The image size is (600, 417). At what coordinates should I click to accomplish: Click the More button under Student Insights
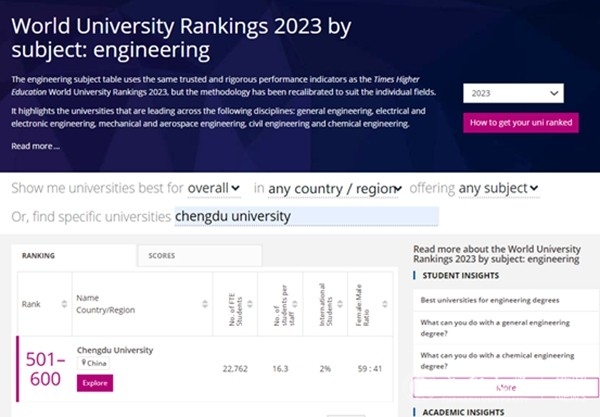506,388
